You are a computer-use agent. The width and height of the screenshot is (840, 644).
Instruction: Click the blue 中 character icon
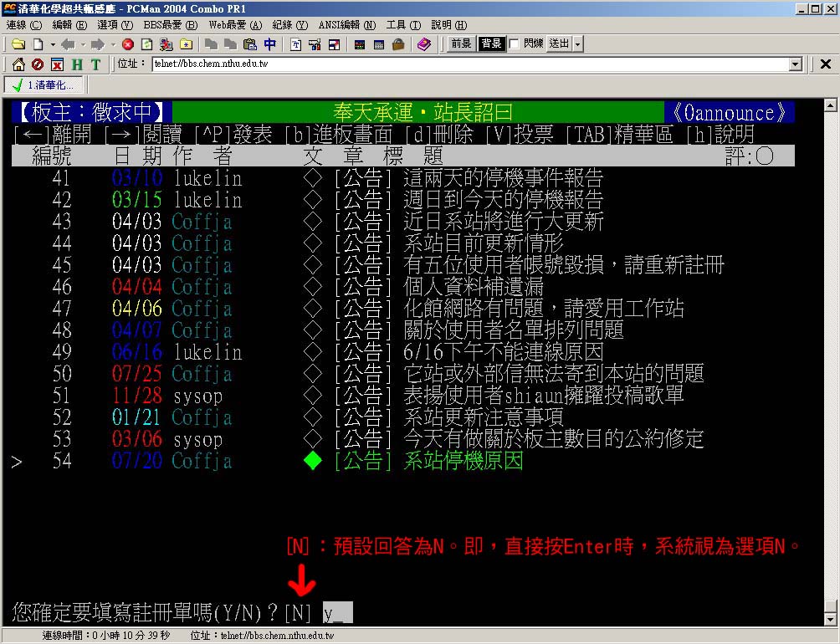pyautogui.click(x=269, y=44)
